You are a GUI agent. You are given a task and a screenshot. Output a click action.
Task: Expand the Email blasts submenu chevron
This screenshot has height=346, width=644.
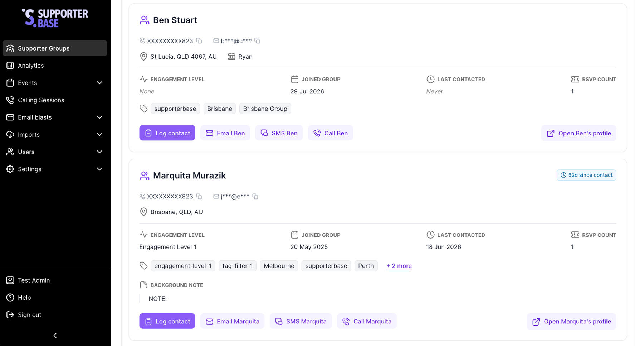pos(99,117)
